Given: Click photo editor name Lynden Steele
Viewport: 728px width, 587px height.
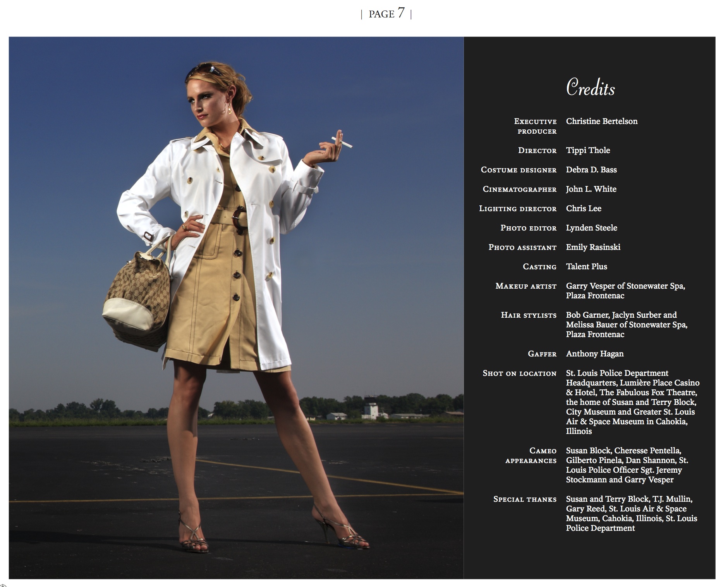Looking at the screenshot, I should (x=591, y=228).
